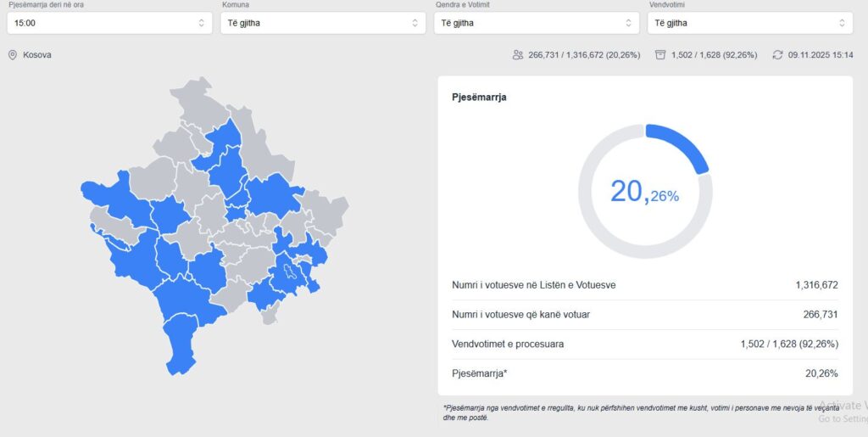Click the chevron arrows in the Vendvotimi selector

click(842, 23)
